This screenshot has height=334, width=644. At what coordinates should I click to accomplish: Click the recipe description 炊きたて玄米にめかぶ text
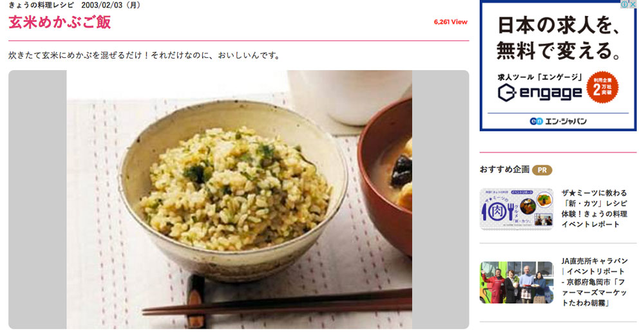[144, 55]
